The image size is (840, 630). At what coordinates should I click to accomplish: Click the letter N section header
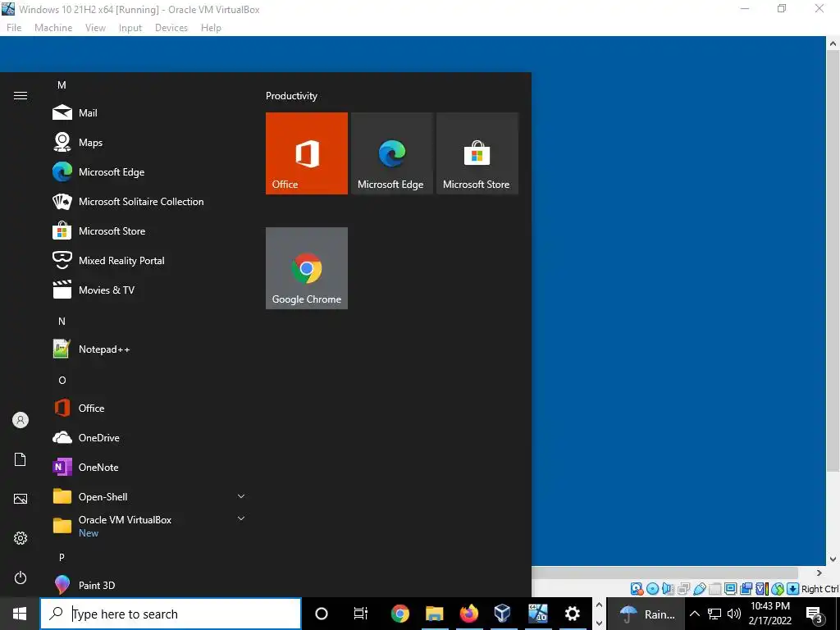point(62,322)
